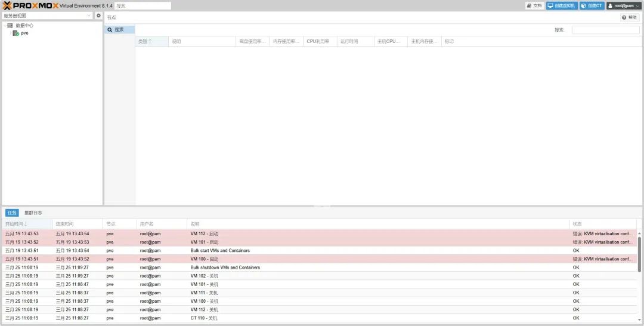Click the pve node server icon
Image resolution: width=644 pixels, height=326 pixels.
(16, 33)
